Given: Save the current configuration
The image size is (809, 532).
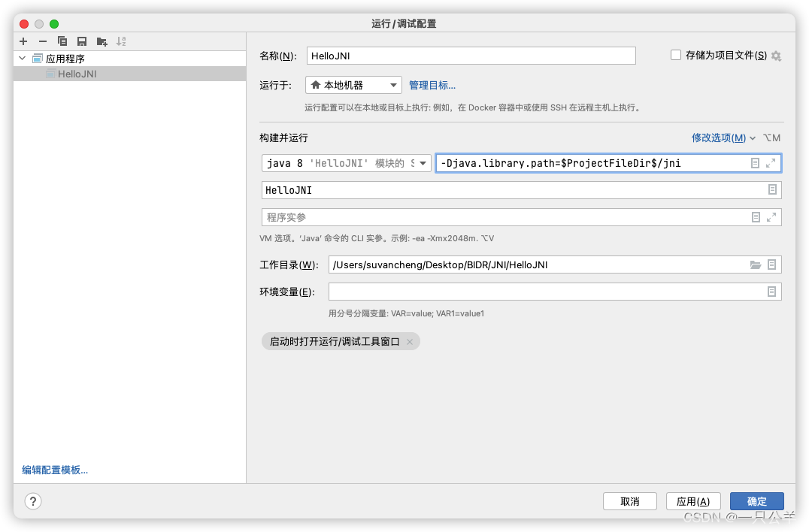Looking at the screenshot, I should pos(82,41).
